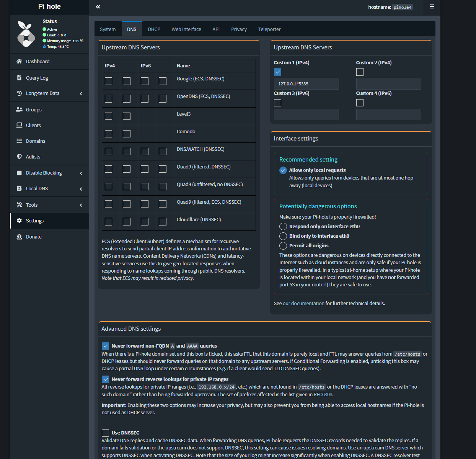Click the Donate icon in sidebar

click(x=19, y=237)
